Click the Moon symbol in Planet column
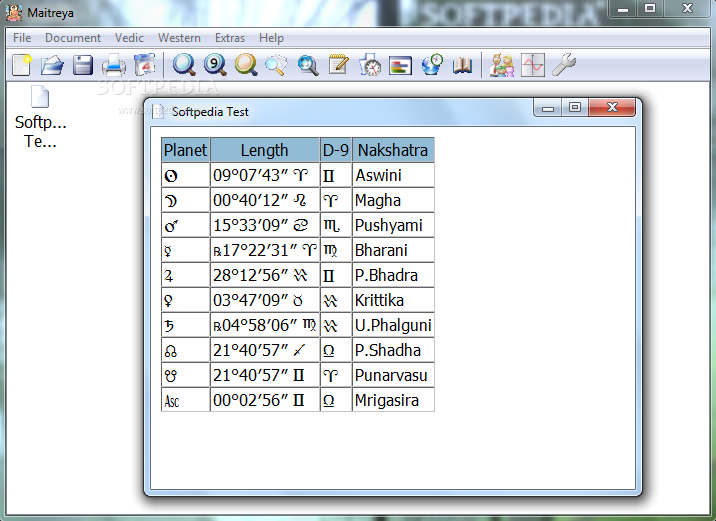This screenshot has height=521, width=716. [171, 201]
